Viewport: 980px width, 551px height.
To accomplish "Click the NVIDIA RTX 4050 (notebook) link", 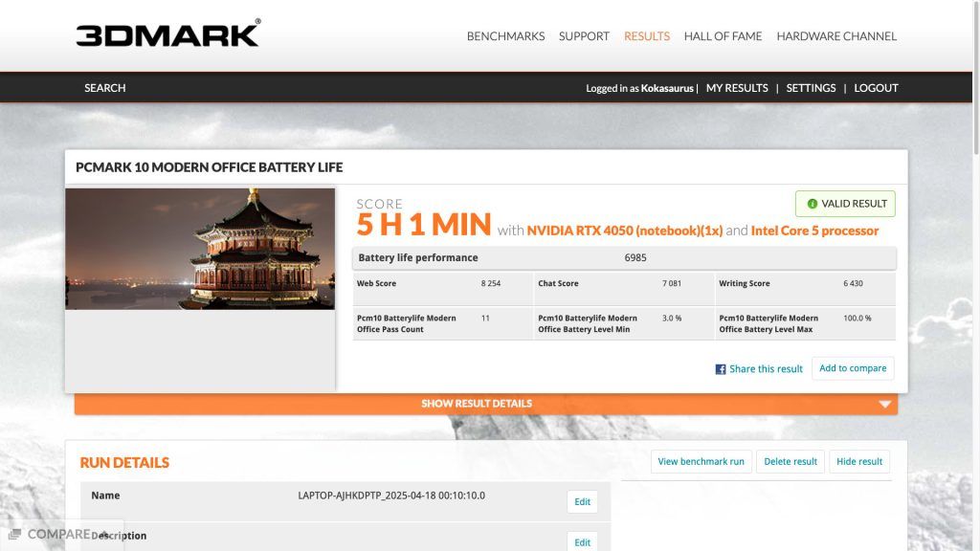I will (624, 231).
